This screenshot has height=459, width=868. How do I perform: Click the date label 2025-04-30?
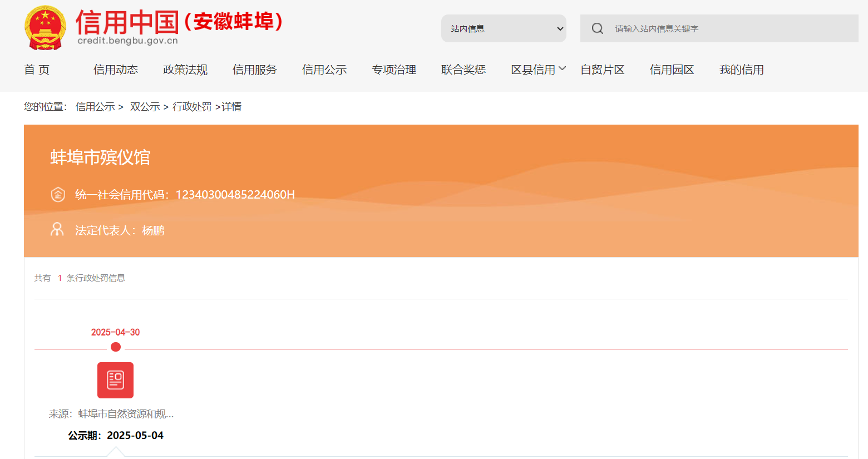(116, 332)
